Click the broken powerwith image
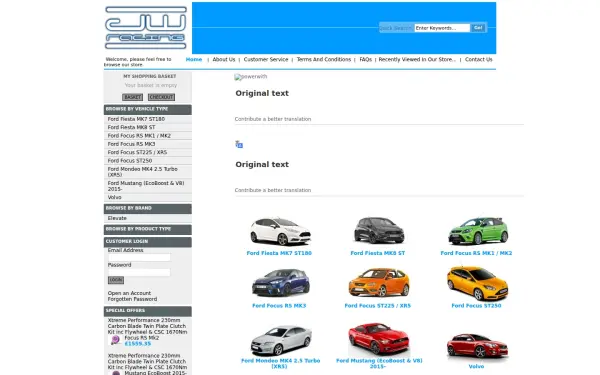The width and height of the screenshot is (600, 375). coord(251,77)
